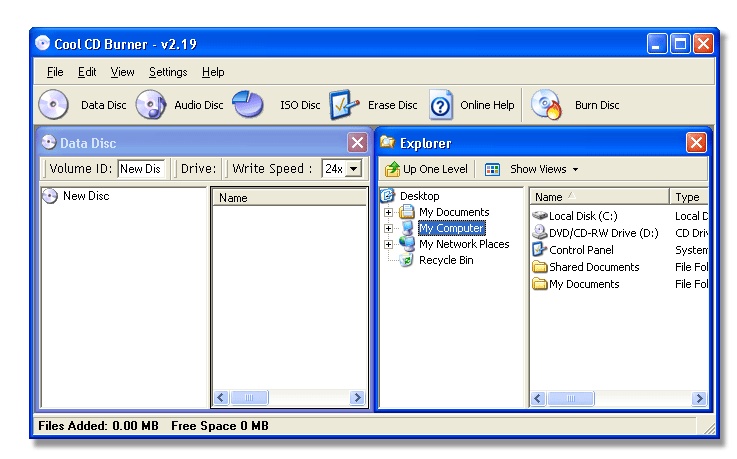Click Explorer file list scroll left arrow

click(x=538, y=398)
